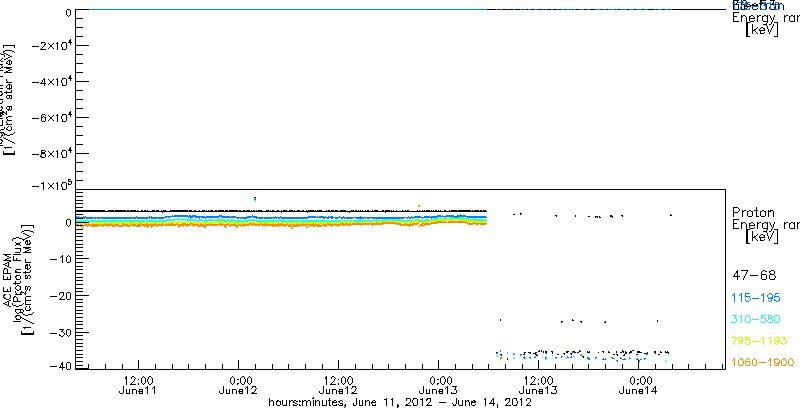Click the [keV] unit label under Proton heading

pyautogui.click(x=762, y=237)
